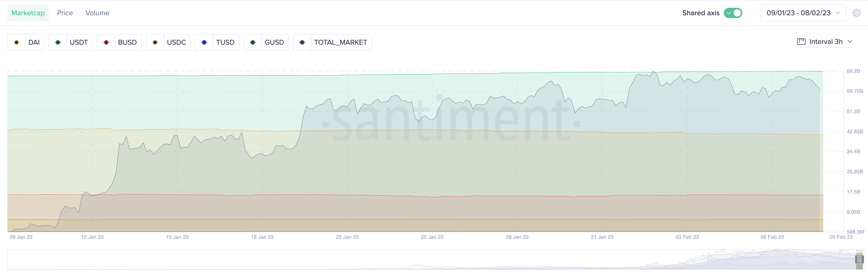Click the GUSD green dot icon
Image resolution: width=868 pixels, height=276 pixels.
coord(253,42)
